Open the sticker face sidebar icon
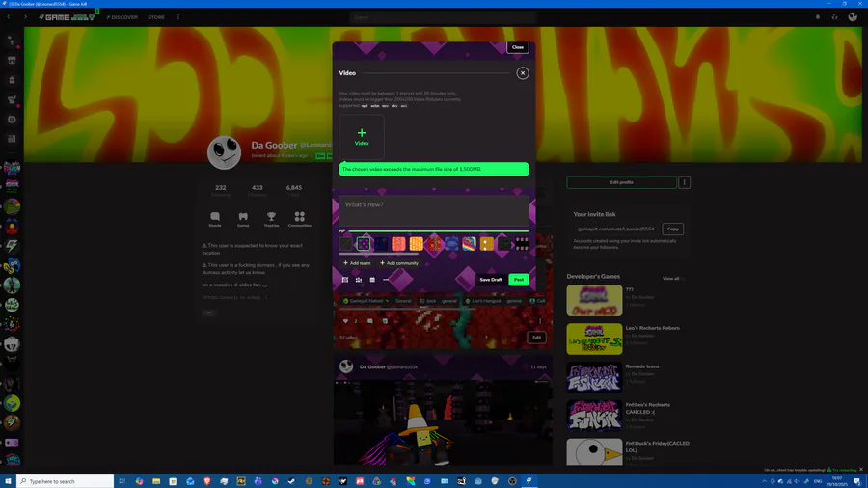Screen dimensions: 868x488 click(12, 120)
